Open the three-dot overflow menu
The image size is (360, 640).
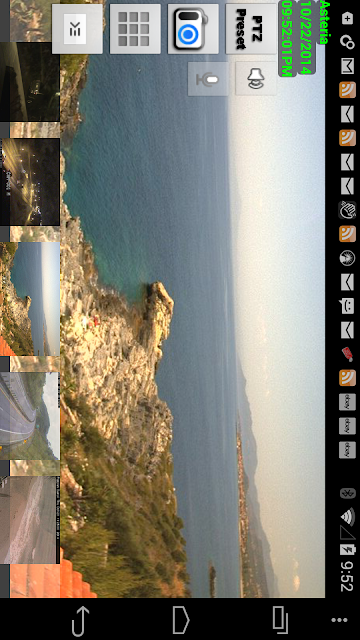tap(339, 620)
